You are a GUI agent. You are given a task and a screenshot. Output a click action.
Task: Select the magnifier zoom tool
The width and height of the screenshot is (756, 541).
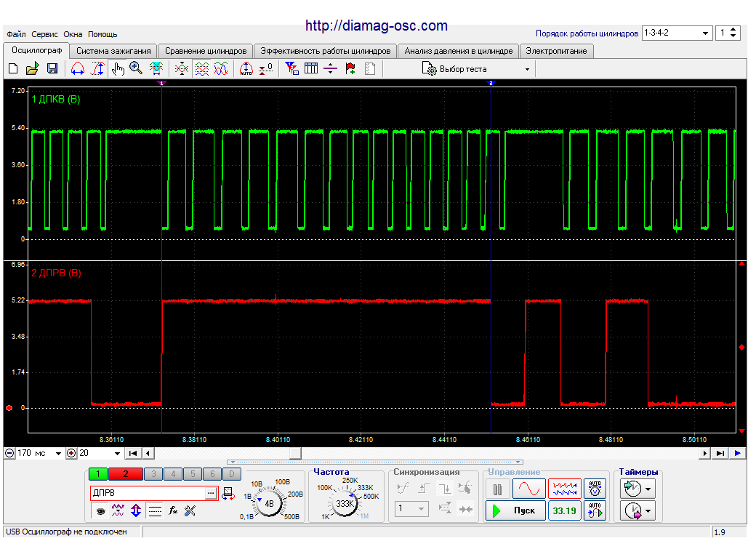[x=136, y=69]
